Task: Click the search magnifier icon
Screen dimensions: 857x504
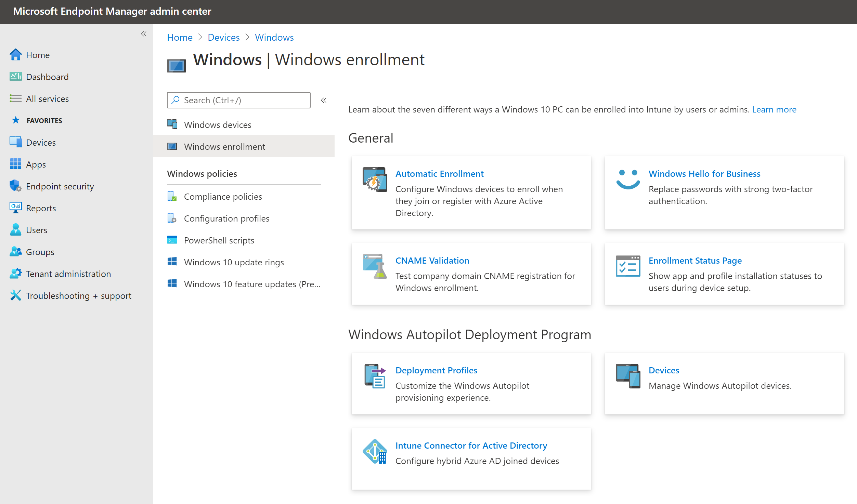Action: (176, 100)
